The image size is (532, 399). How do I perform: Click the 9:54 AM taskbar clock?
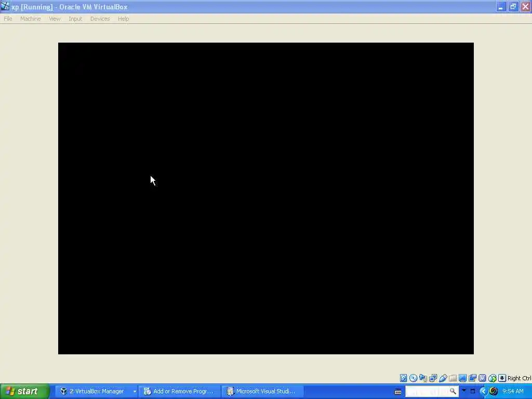(513, 391)
